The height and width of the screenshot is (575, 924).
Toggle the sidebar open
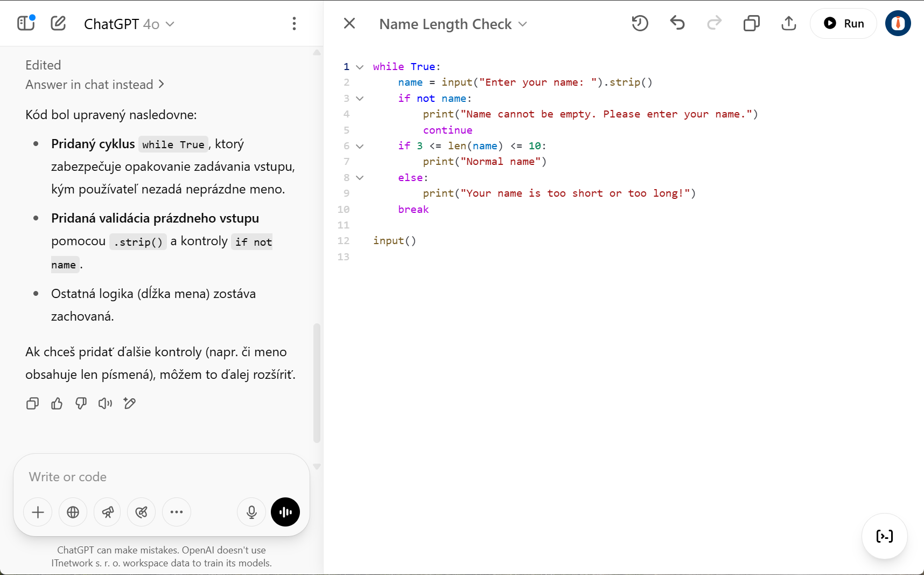[x=25, y=23]
